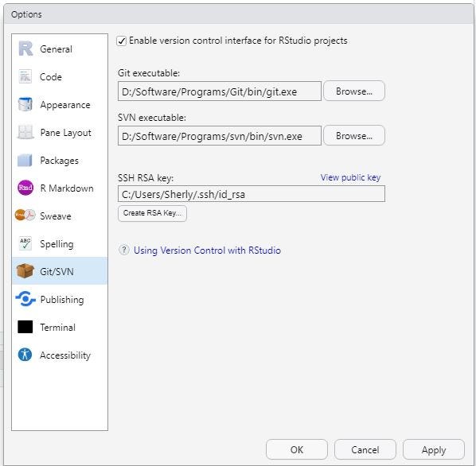Cancel the Options dialog
The width and height of the screenshot is (476, 466).
[365, 449]
